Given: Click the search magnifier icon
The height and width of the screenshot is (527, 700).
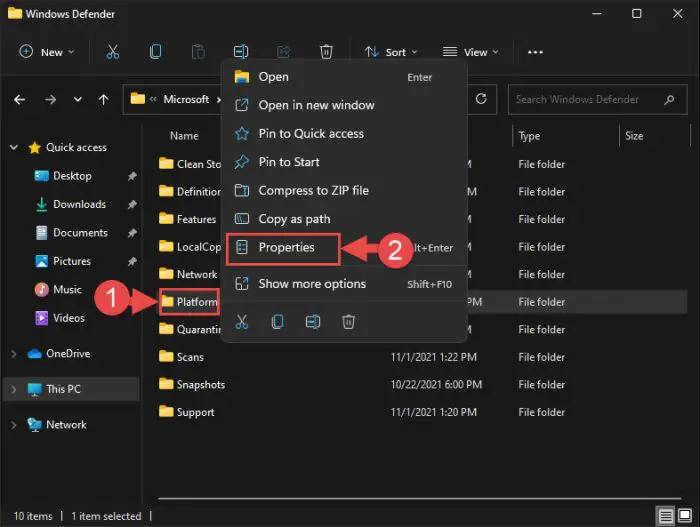Looking at the screenshot, I should tap(669, 99).
